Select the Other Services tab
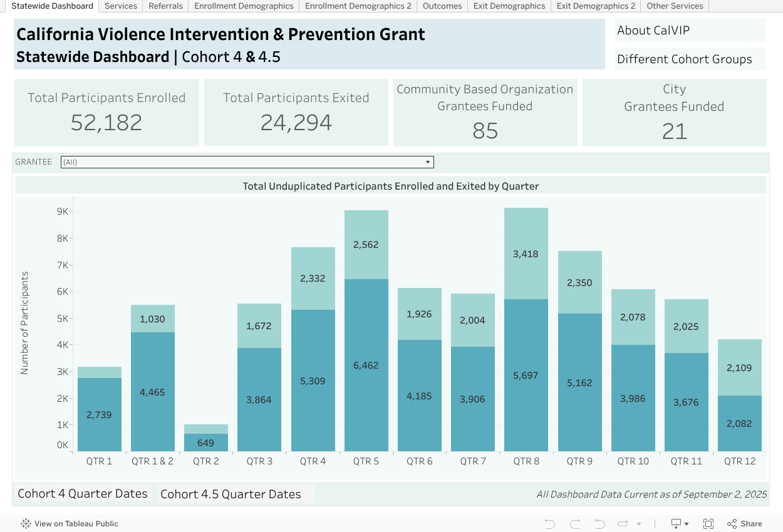Image resolution: width=783 pixels, height=532 pixels. coord(675,6)
